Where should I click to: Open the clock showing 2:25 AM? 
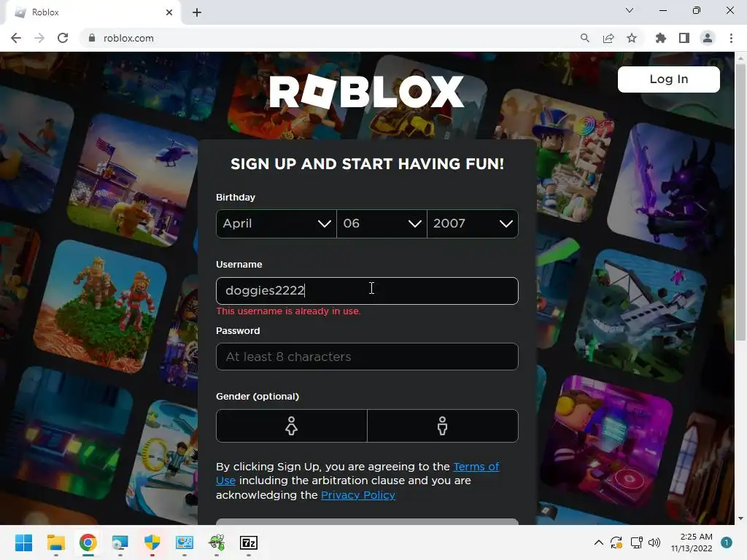coord(692,542)
